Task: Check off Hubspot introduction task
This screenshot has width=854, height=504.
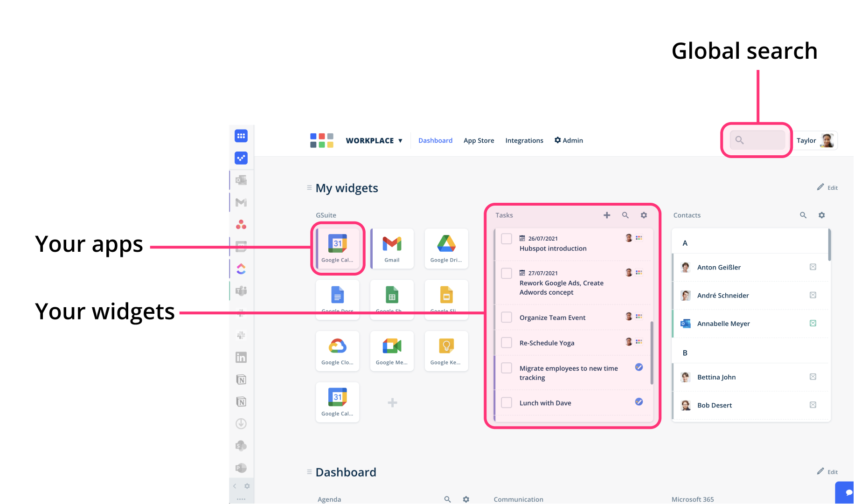Action: point(507,239)
